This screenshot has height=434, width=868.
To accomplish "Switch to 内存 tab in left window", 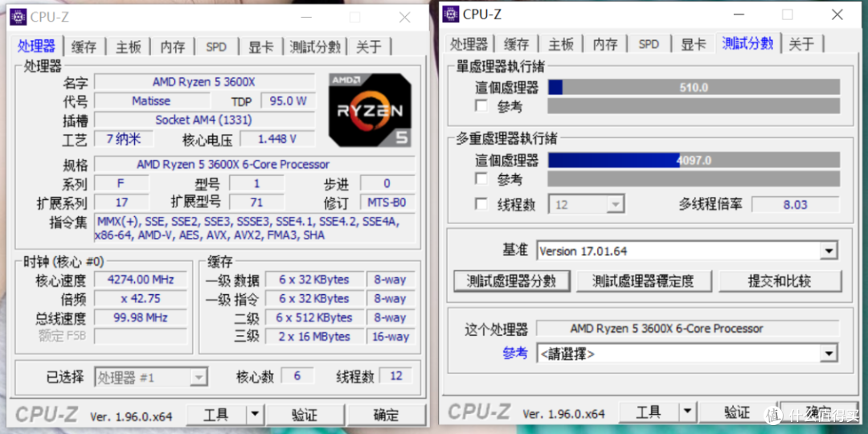I will [173, 47].
